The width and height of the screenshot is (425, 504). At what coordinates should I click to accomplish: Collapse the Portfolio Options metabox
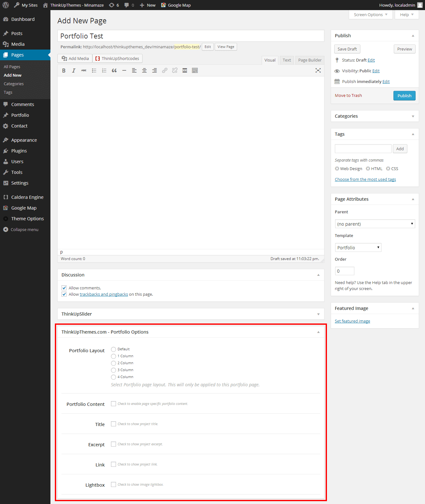point(318,332)
